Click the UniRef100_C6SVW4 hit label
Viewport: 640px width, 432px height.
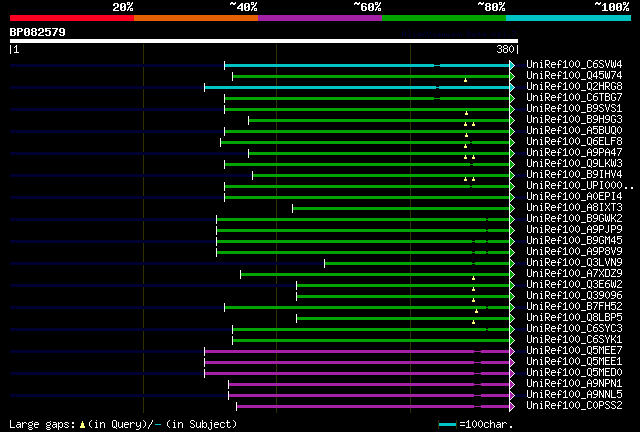click(574, 65)
